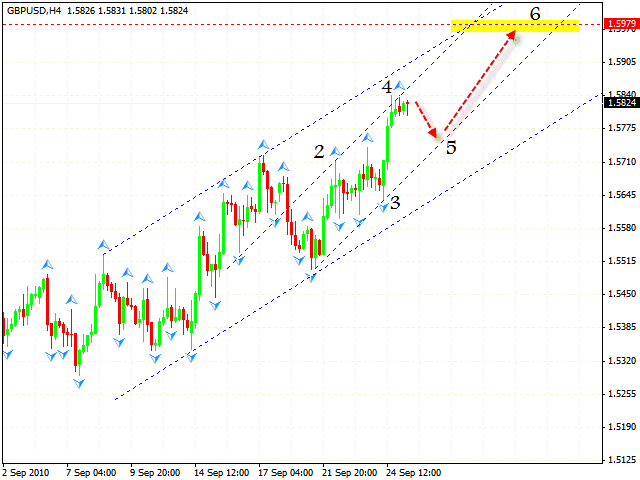The height and width of the screenshot is (480, 640).
Task: Click the 21 Sep 20:00 time label
Action: (349, 473)
